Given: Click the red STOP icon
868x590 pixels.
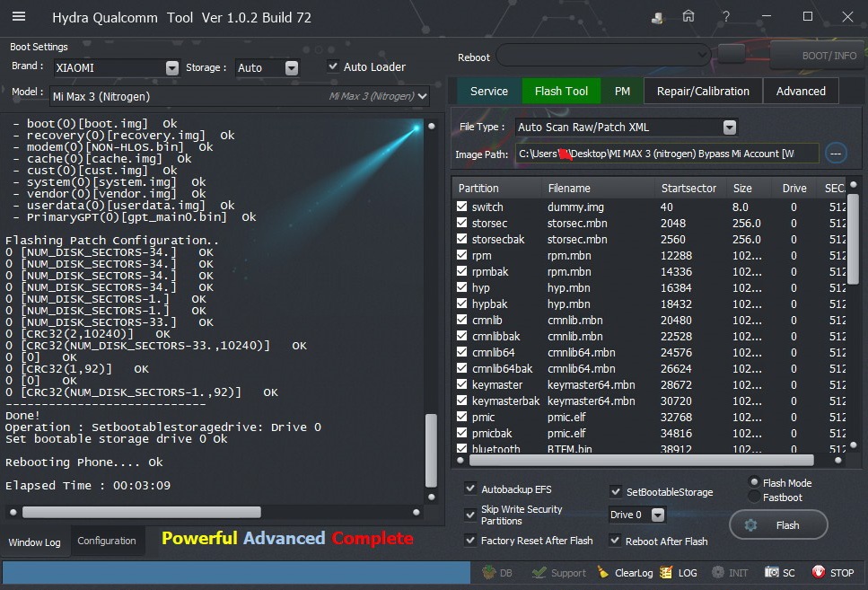Looking at the screenshot, I should click(x=818, y=572).
